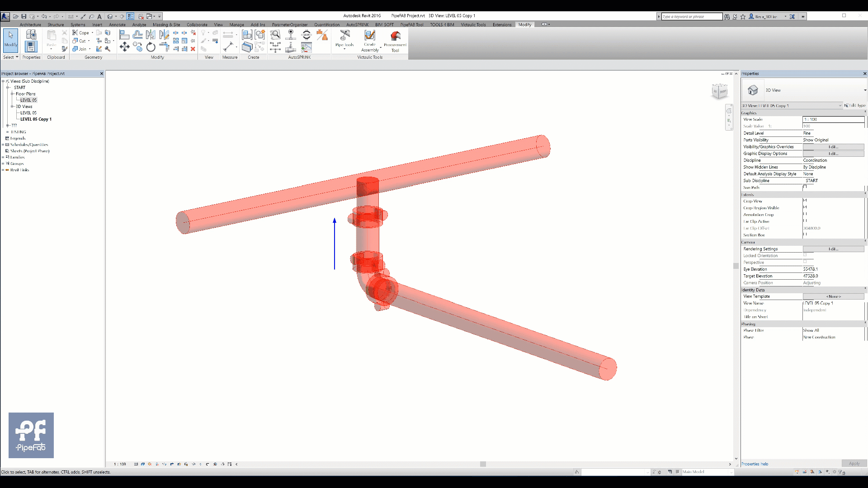868x488 pixels.
Task: Expand the Floor Plans branch in browser
Action: tap(12, 94)
